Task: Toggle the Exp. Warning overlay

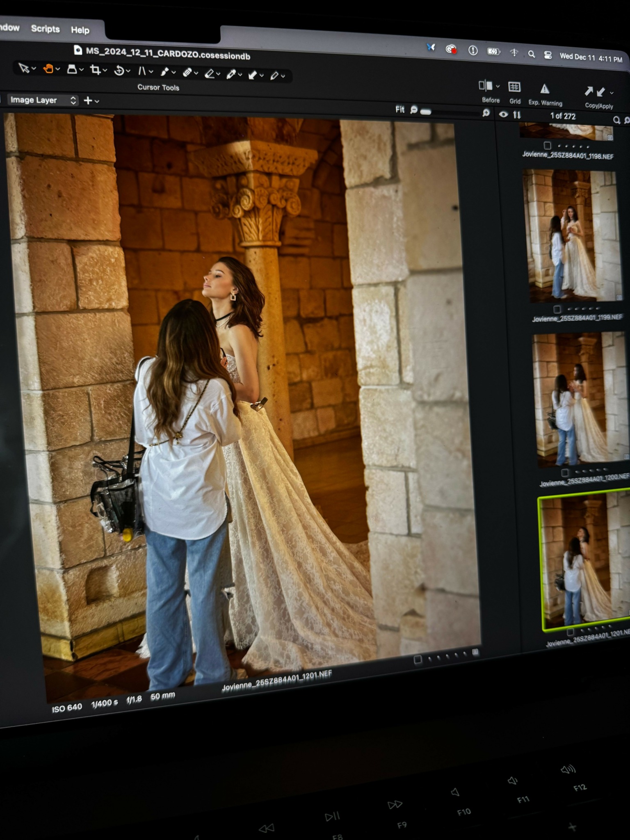Action: click(x=545, y=89)
